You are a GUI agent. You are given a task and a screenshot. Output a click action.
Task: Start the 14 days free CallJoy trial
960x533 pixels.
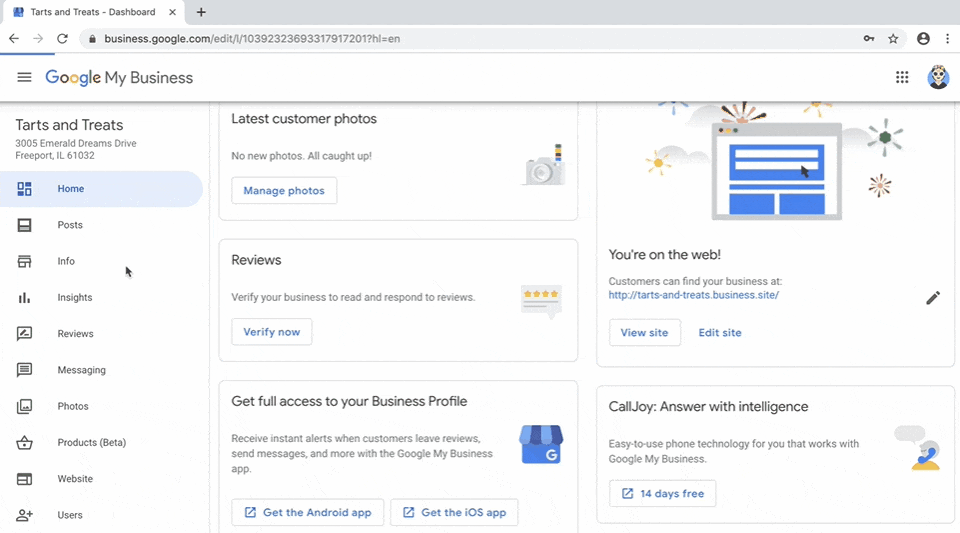pyautogui.click(x=662, y=493)
